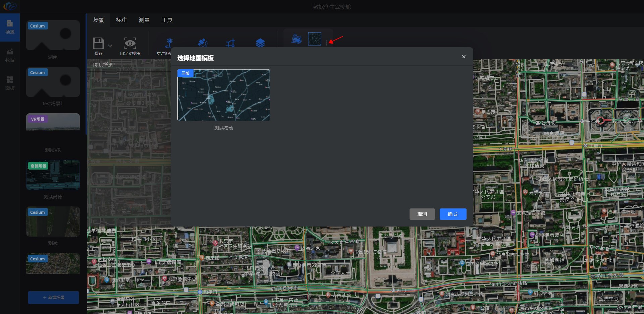Click the 保存 save disk icon

pyautogui.click(x=98, y=44)
